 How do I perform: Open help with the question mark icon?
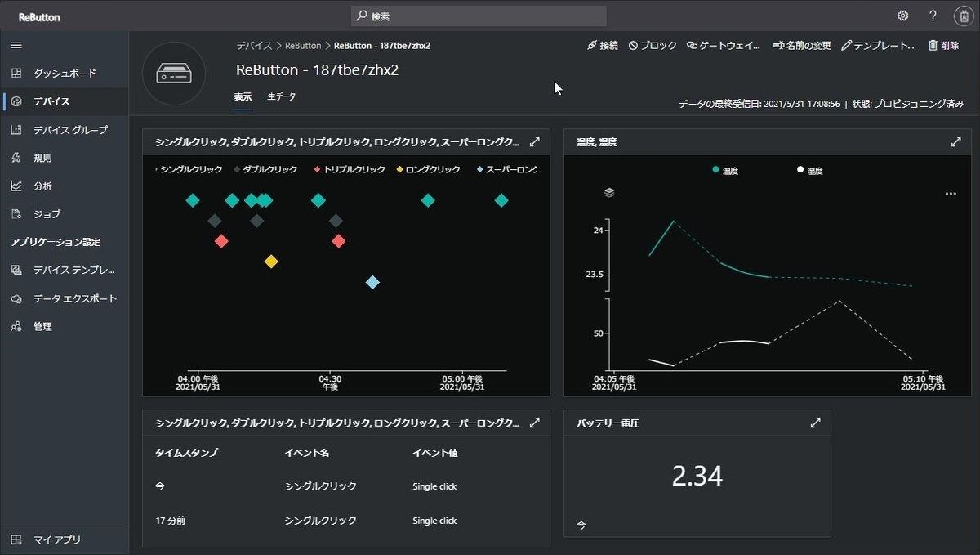point(933,16)
